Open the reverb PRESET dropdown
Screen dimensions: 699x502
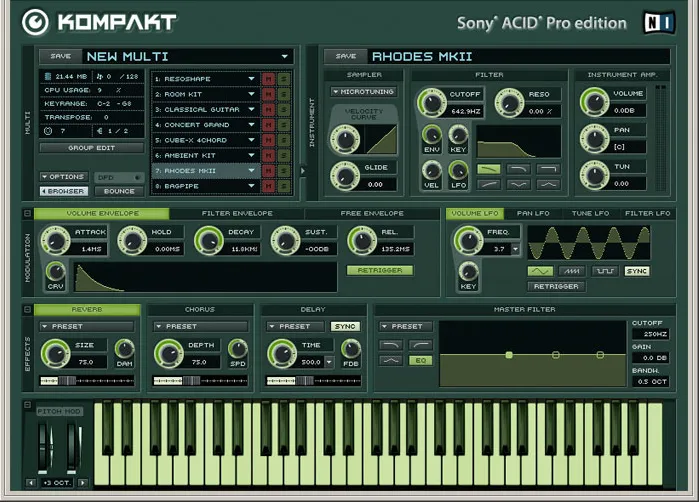click(x=86, y=326)
